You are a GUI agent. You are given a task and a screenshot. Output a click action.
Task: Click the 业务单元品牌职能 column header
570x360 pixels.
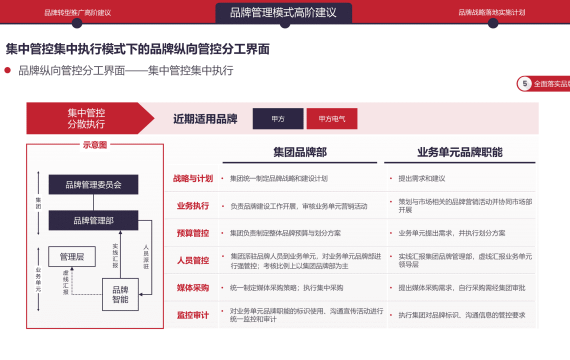click(x=460, y=152)
